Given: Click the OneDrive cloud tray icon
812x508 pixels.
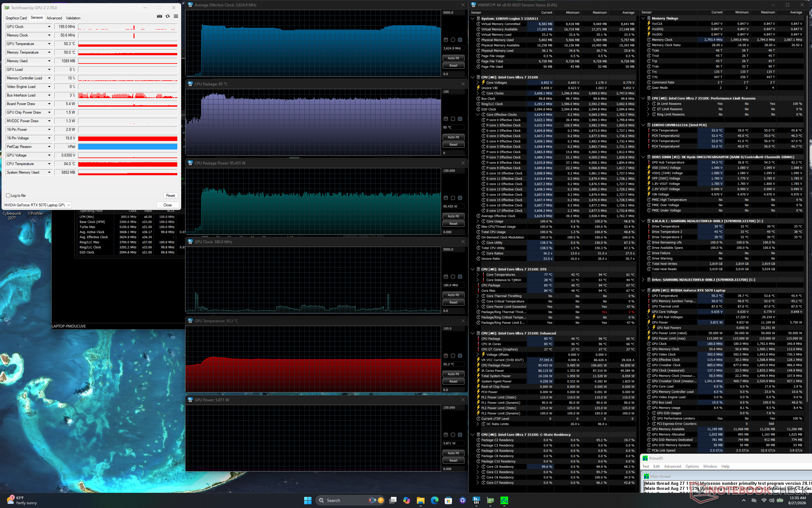Looking at the screenshot, I should coord(754,500).
